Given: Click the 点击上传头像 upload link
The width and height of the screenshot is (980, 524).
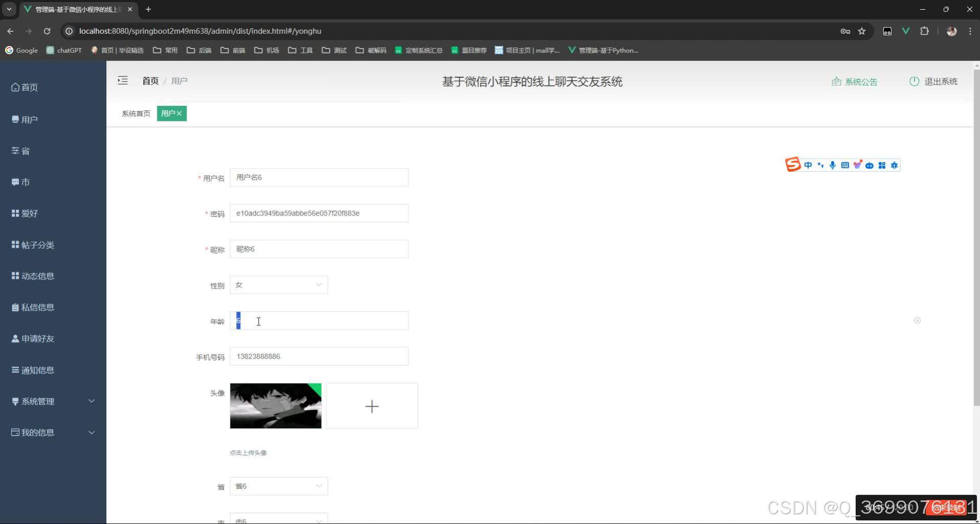Looking at the screenshot, I should (249, 452).
